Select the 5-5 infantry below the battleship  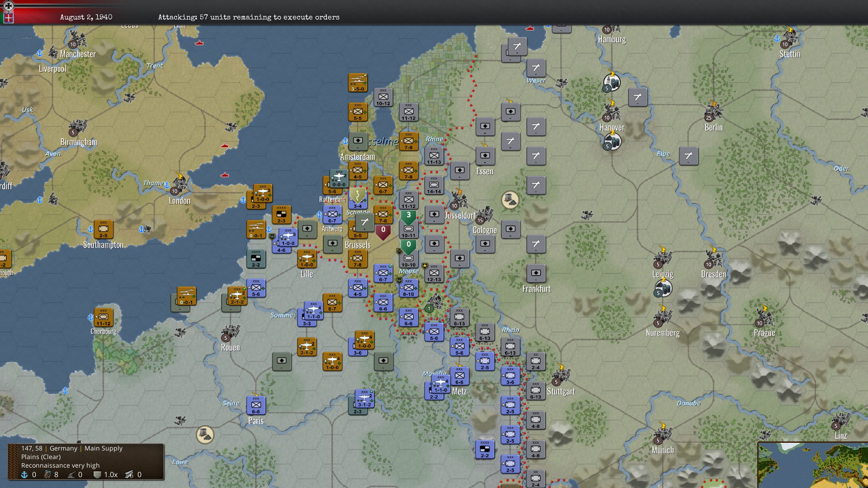pos(358,112)
